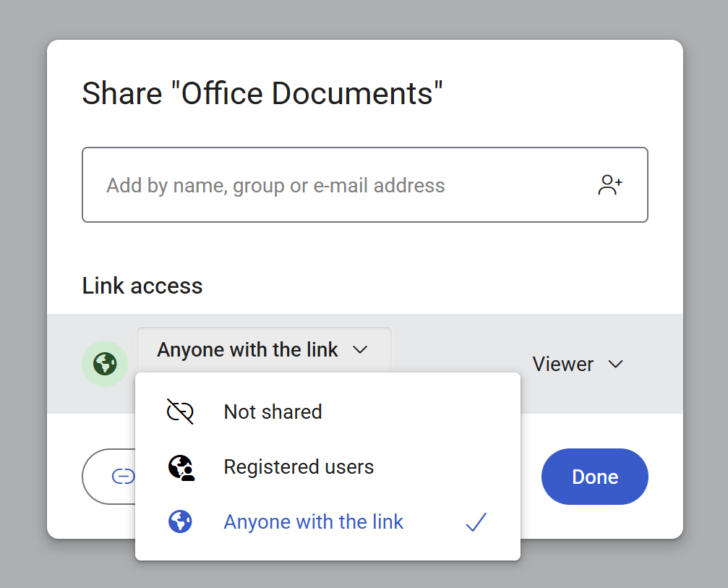Click the Share "Office Documents" dialog title

262,94
